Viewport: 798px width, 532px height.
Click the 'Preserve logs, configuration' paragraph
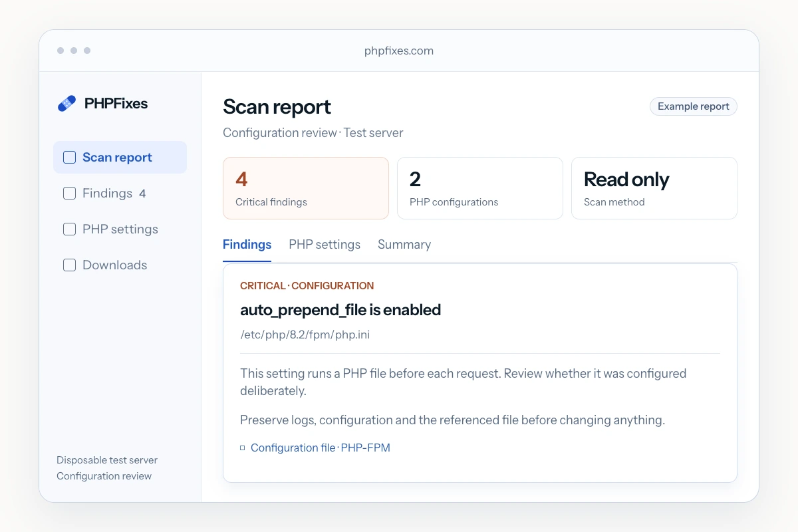coord(453,420)
